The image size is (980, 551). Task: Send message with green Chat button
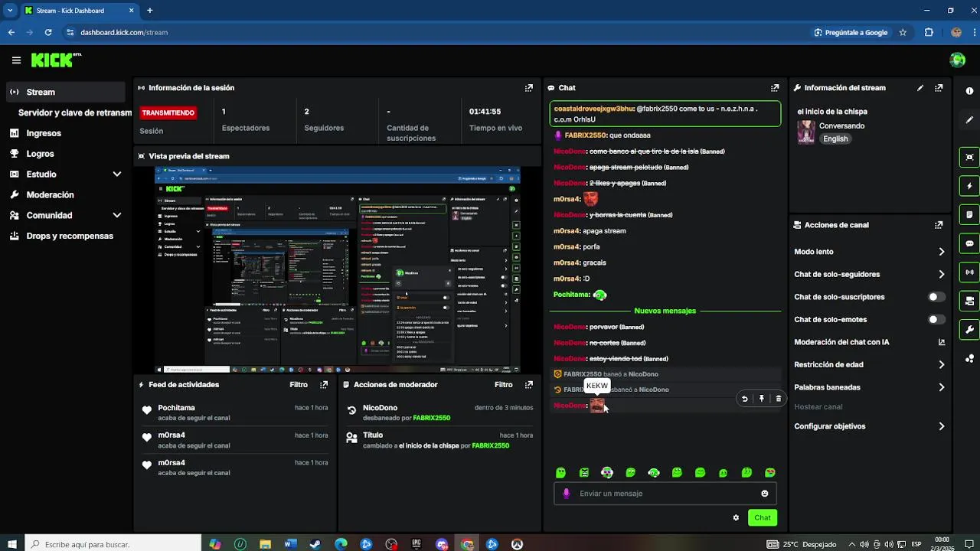[763, 518]
